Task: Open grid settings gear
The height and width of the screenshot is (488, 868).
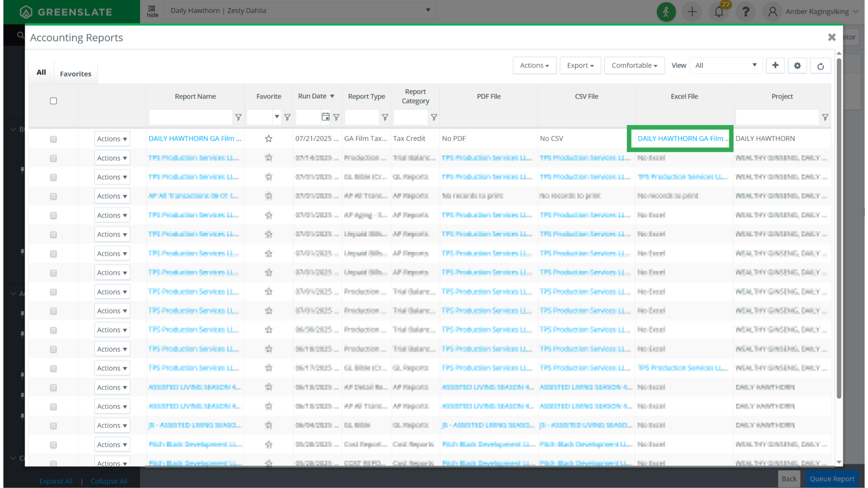Action: (797, 66)
